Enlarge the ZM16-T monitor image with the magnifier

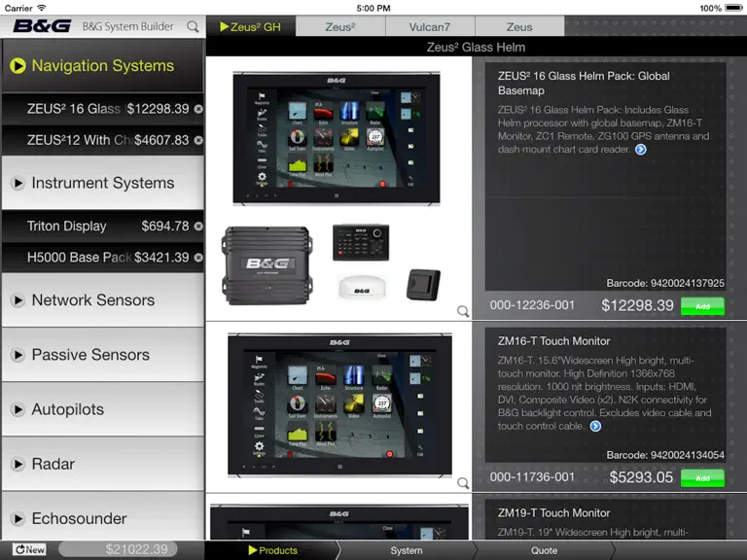click(463, 483)
